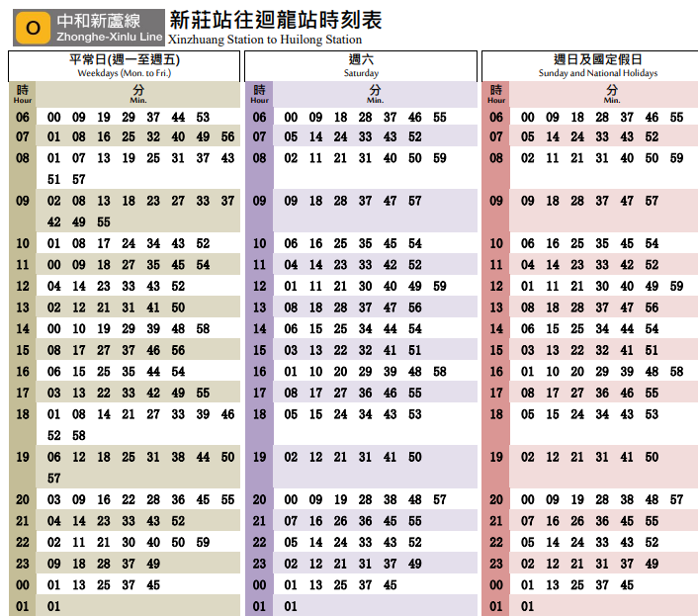Click minute 55 in Saturday hour 06 row
The width and height of the screenshot is (698, 616).
(x=440, y=117)
